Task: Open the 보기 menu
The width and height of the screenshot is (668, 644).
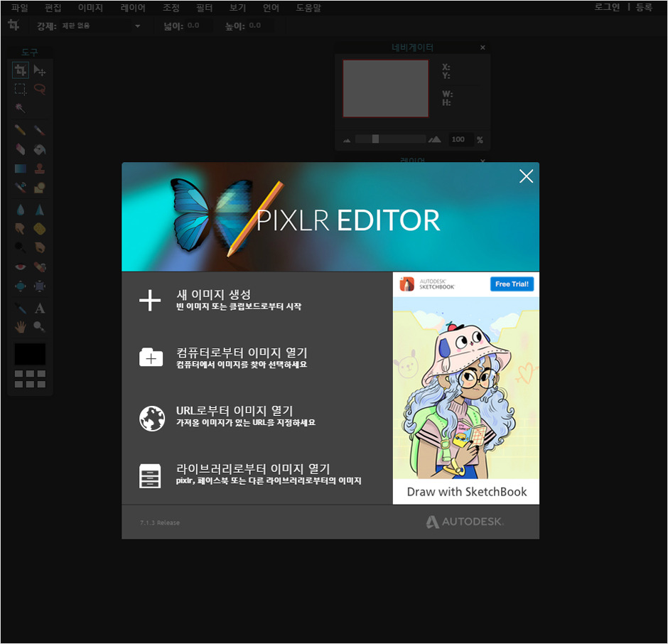Action: pos(238,8)
